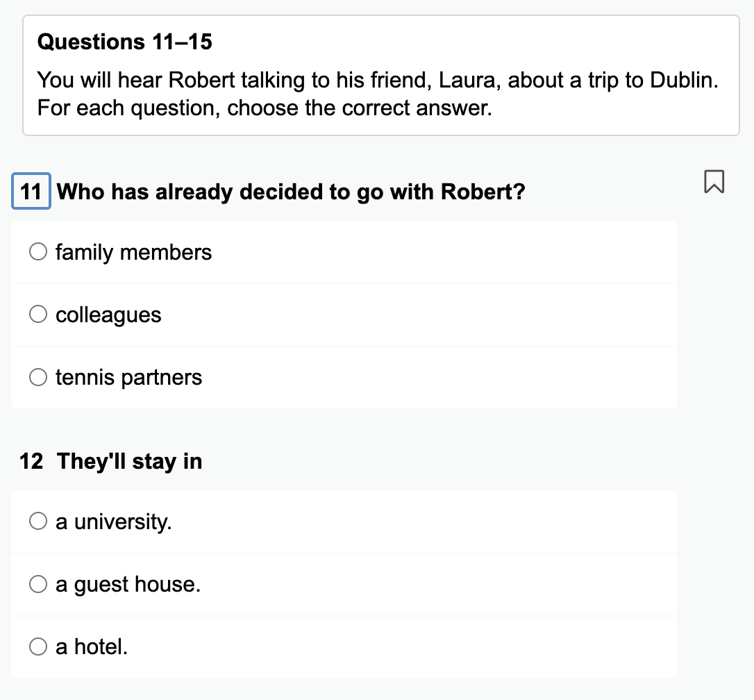
Task: Bookmark question 11 with the flag icon
Action: point(714,181)
